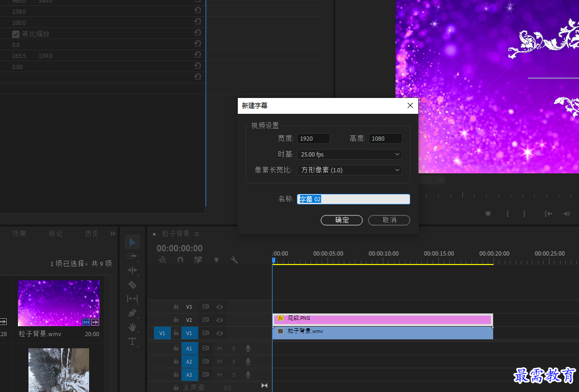Image resolution: width=579 pixels, height=392 pixels.
Task: Reset parameter on the 265.5 row
Action: point(198,55)
